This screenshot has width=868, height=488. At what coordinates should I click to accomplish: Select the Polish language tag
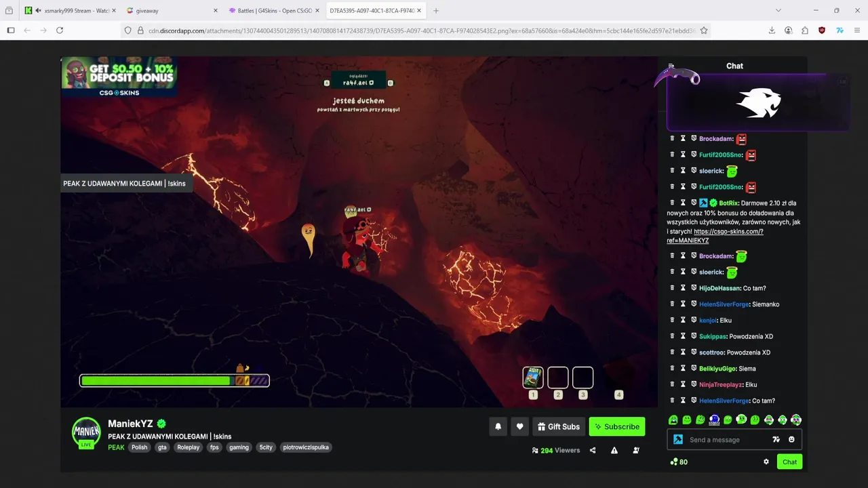pos(139,447)
